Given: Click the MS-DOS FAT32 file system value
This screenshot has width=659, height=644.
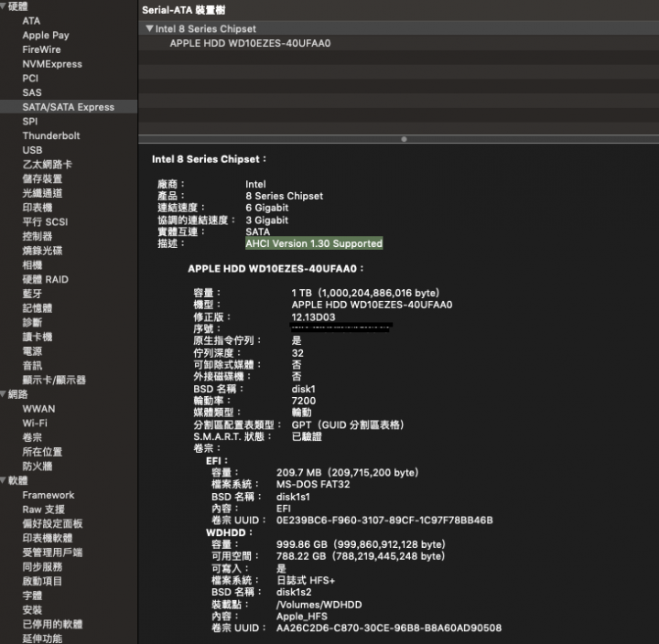Looking at the screenshot, I should coord(313,484).
